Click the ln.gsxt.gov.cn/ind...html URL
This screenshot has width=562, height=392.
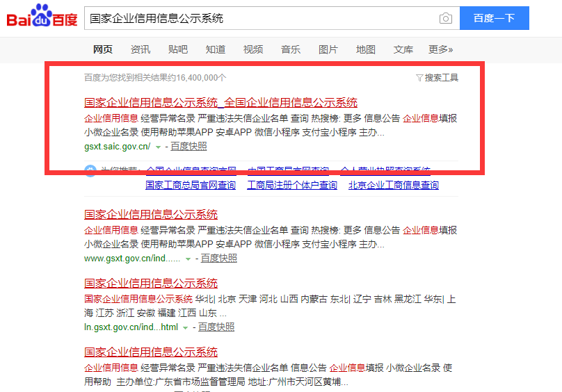pyautogui.click(x=131, y=327)
